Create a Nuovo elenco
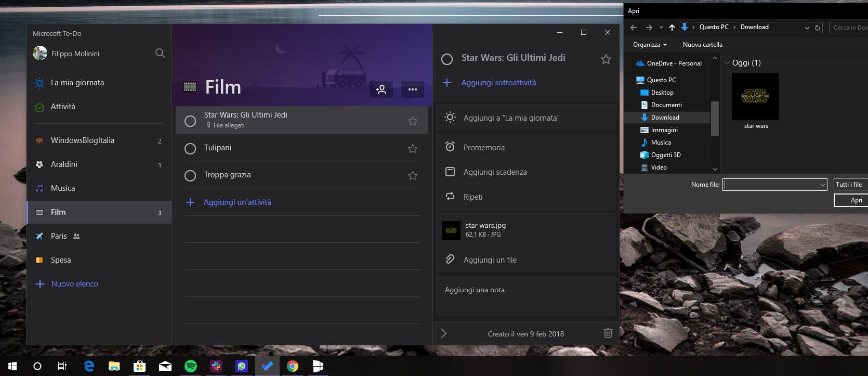 tap(74, 284)
